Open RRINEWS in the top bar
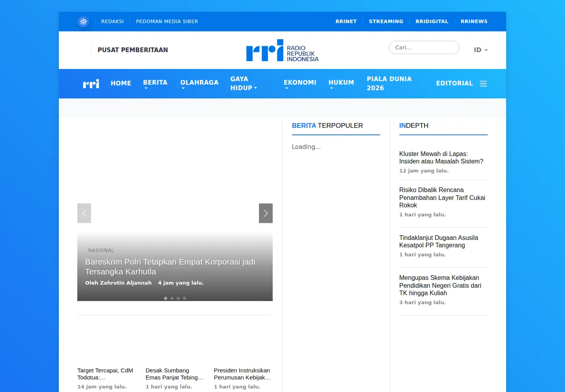 coord(474,22)
